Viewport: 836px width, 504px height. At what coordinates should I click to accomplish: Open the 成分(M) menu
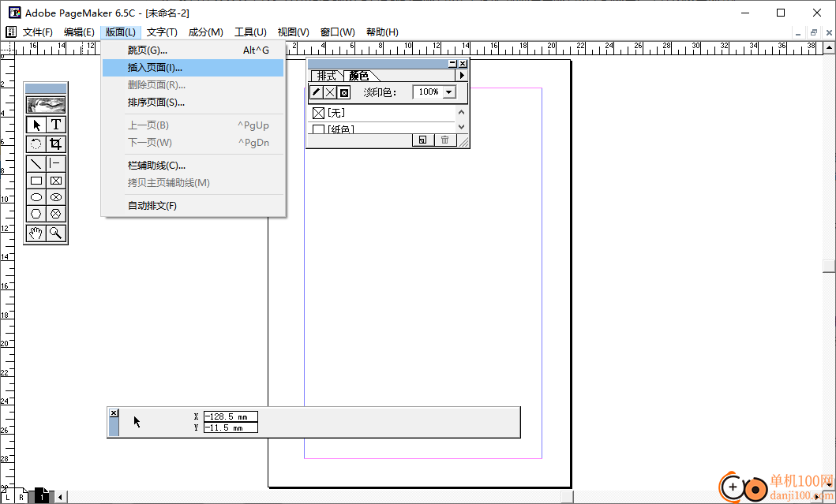coord(206,32)
